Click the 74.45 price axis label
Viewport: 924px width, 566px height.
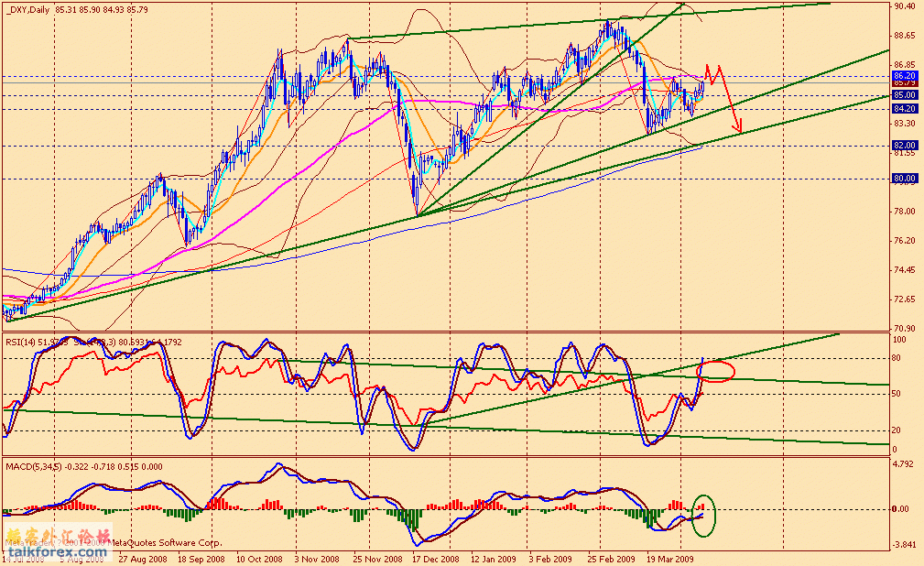[x=905, y=270]
